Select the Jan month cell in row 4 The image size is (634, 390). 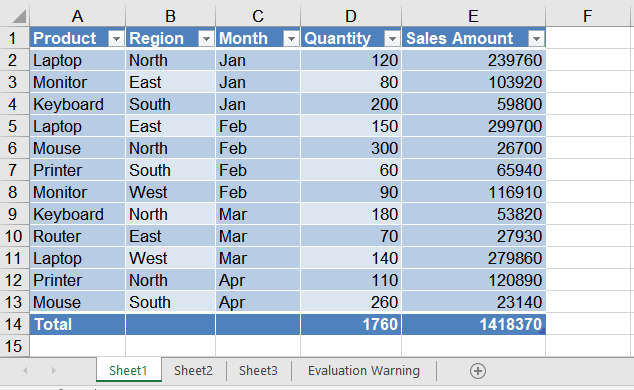pyautogui.click(x=258, y=104)
